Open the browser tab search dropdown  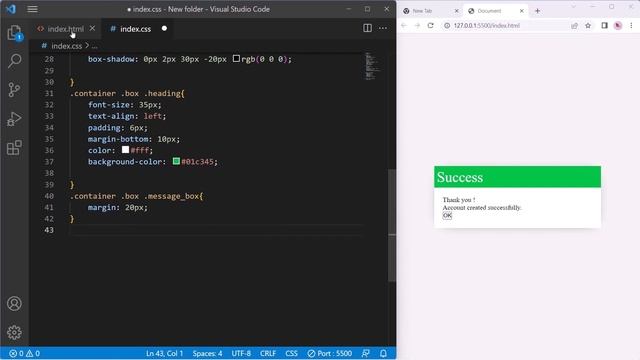[x=573, y=7]
